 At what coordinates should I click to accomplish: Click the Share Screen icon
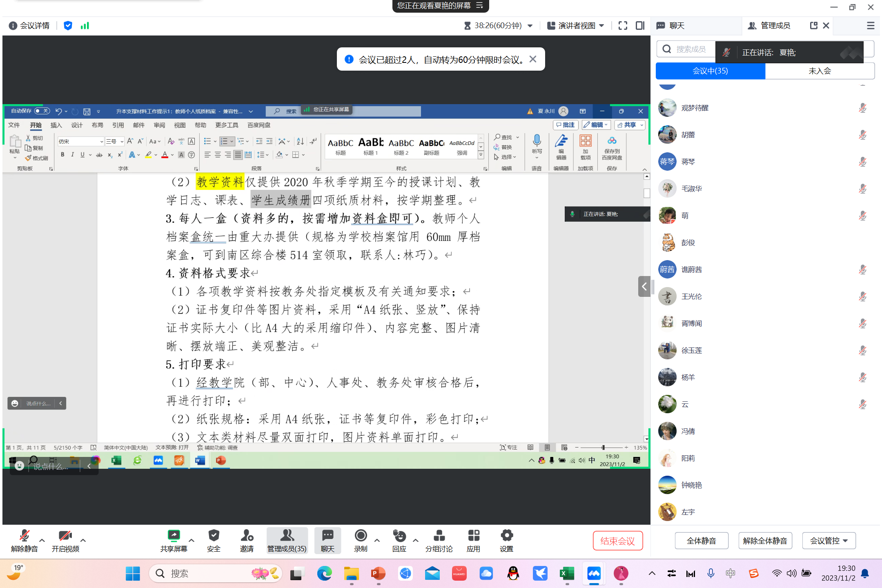pos(174,536)
